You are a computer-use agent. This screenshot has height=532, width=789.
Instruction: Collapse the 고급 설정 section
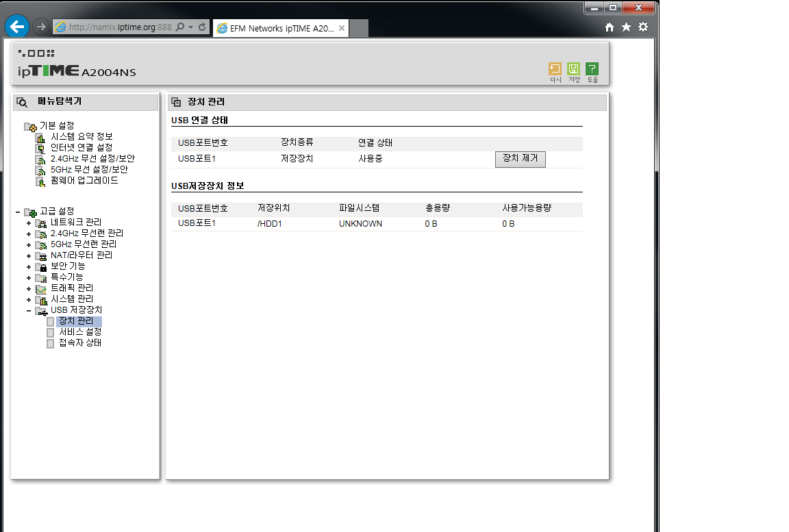(18, 212)
